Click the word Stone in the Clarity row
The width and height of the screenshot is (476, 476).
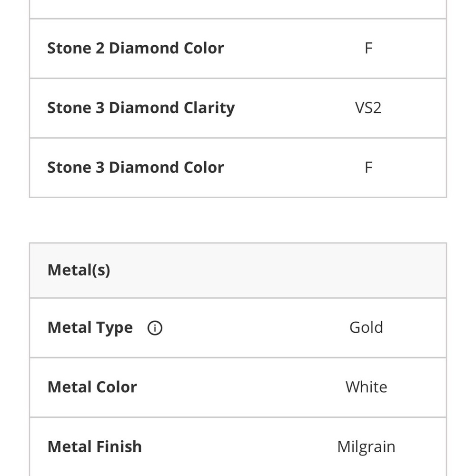(69, 108)
